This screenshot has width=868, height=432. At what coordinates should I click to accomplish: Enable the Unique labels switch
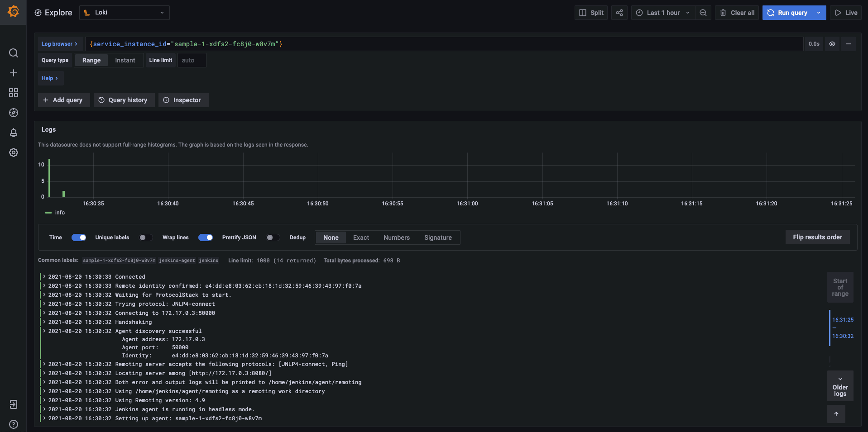pos(145,237)
